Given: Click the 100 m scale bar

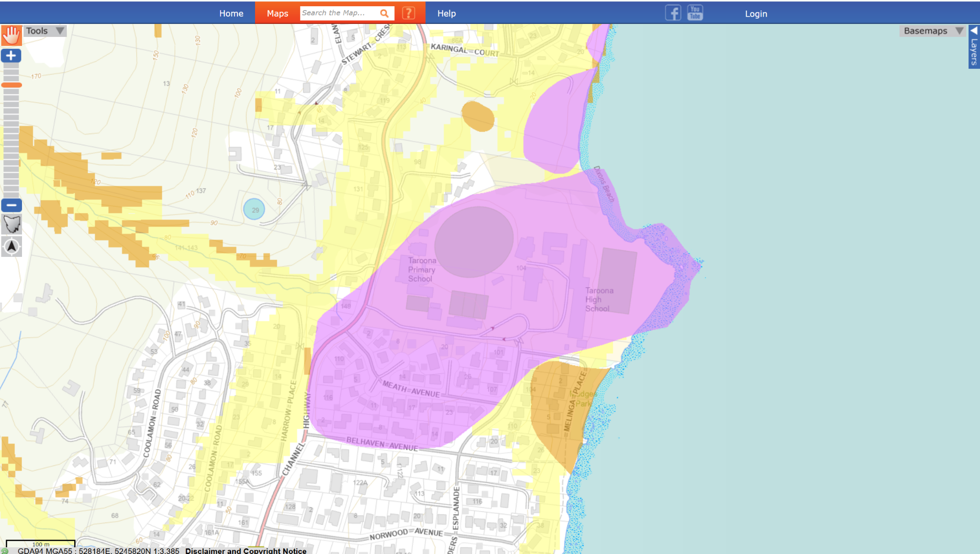Looking at the screenshot, I should 41,543.
